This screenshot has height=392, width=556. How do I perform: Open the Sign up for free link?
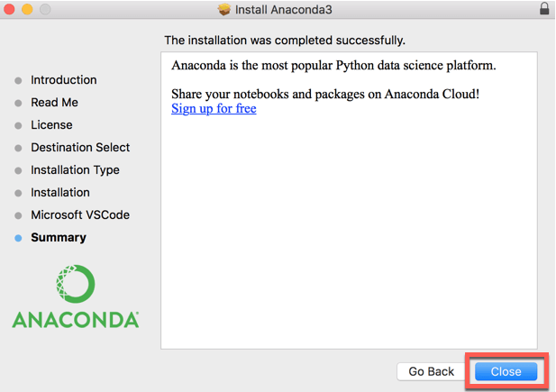tap(214, 108)
